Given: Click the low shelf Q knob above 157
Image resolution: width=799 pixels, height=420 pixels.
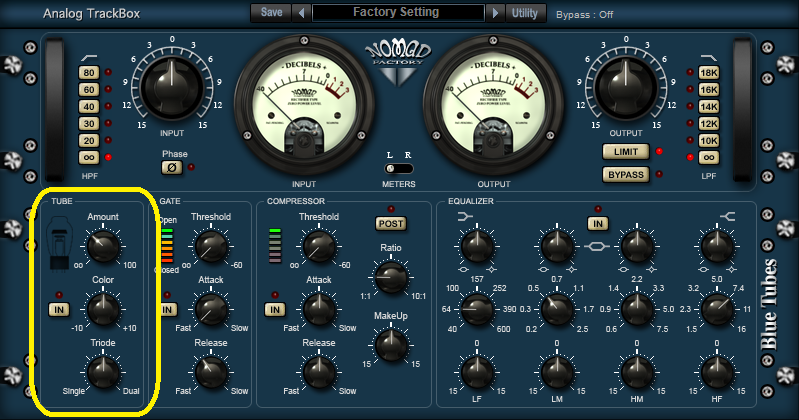Looking at the screenshot, I should tap(477, 246).
